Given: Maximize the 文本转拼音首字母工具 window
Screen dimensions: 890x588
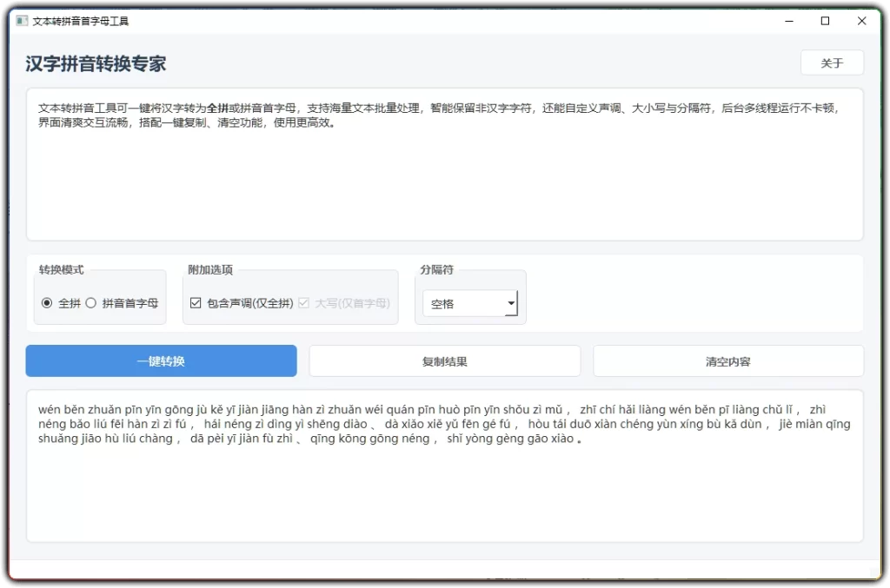Looking at the screenshot, I should 824,20.
